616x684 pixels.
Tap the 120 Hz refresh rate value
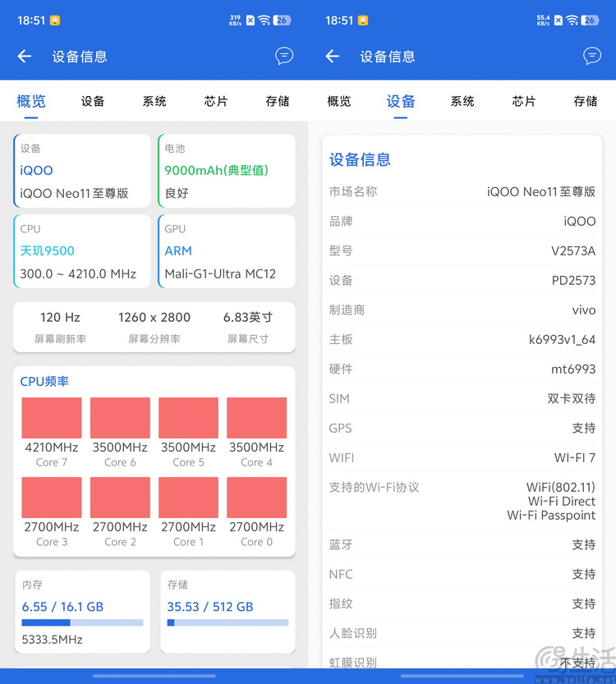click(60, 317)
